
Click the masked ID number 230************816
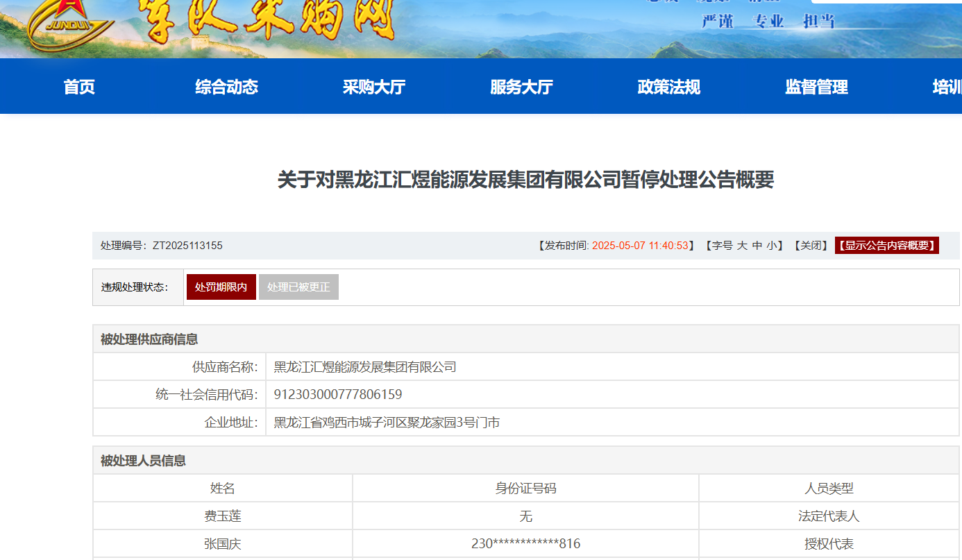(525, 544)
